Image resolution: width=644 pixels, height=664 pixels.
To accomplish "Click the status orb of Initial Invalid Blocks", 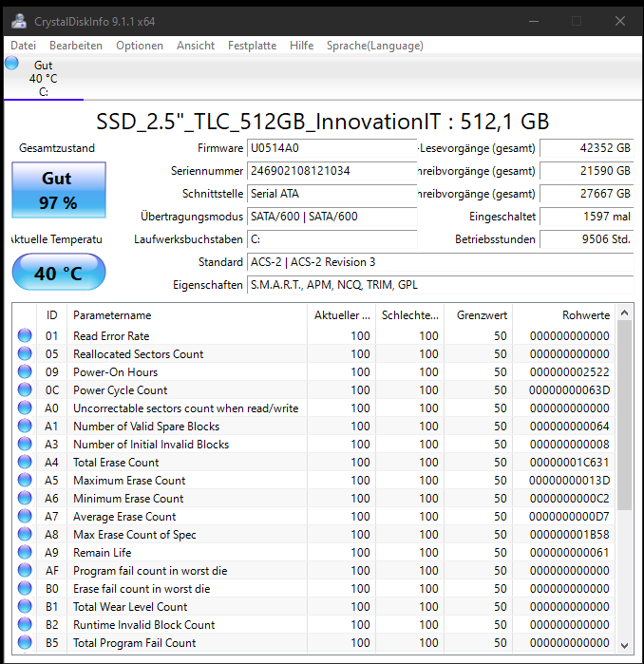I will click(25, 444).
